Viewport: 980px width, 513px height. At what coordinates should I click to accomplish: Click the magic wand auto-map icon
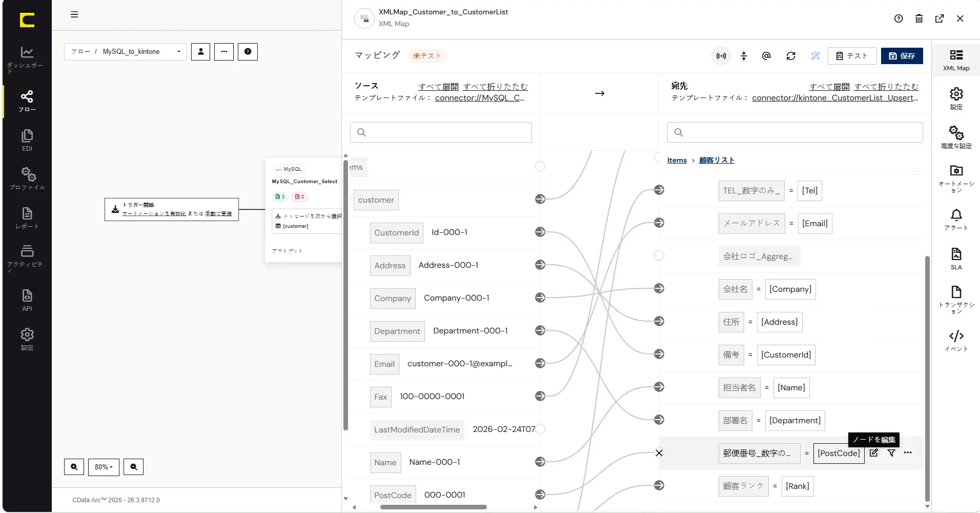coord(815,56)
